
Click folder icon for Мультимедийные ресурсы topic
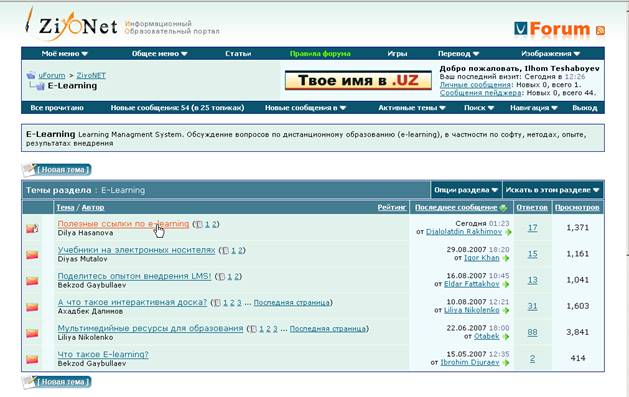click(x=32, y=333)
